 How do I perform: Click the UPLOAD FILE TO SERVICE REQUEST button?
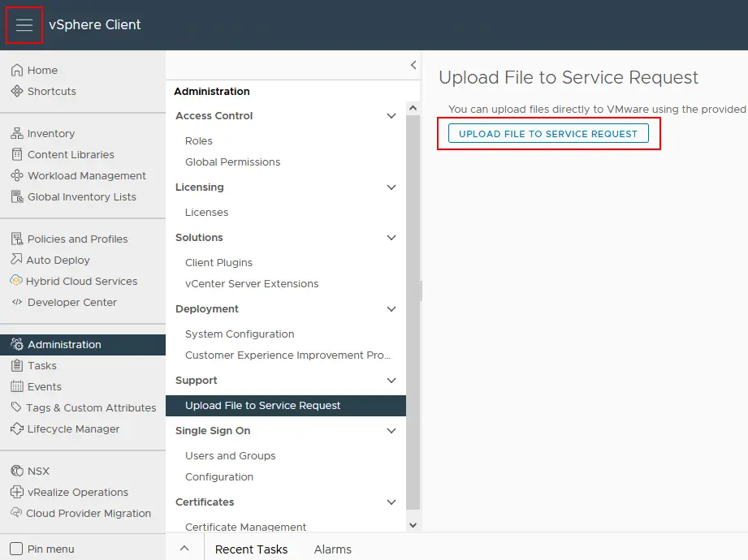point(548,133)
